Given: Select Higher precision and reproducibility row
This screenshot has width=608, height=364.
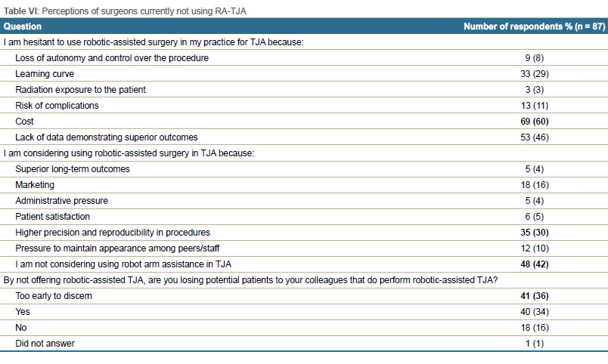Looking at the screenshot, I should [x=304, y=233].
